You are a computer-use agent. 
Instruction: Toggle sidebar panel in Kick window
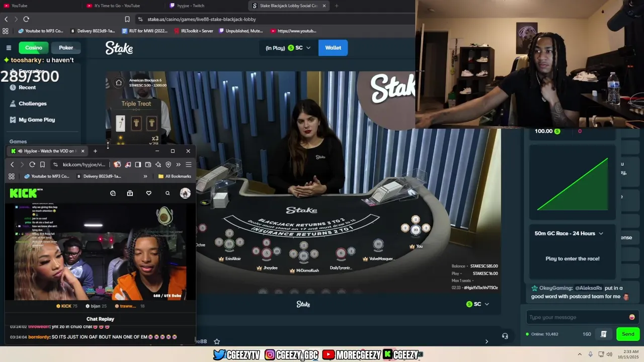point(138,164)
